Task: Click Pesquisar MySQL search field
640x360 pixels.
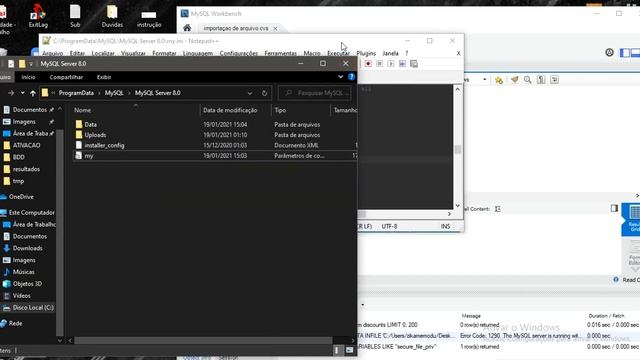Action: pyautogui.click(x=315, y=93)
